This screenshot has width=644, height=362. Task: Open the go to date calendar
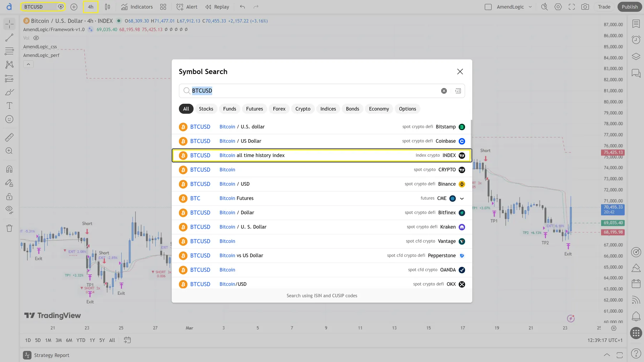point(127,340)
